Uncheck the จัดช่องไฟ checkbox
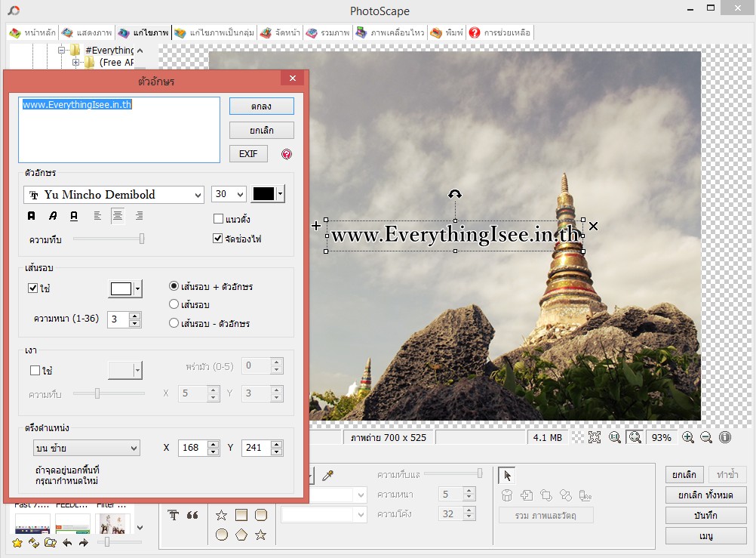 (x=218, y=239)
